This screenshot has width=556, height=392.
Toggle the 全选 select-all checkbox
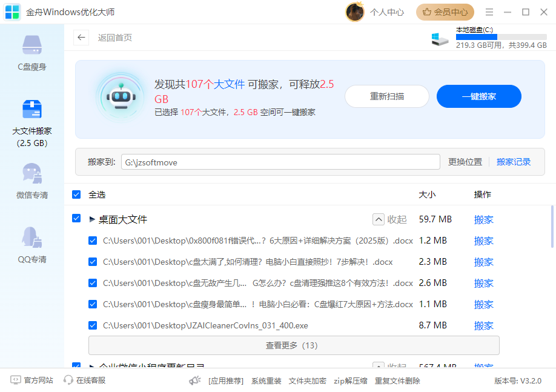pyautogui.click(x=76, y=194)
